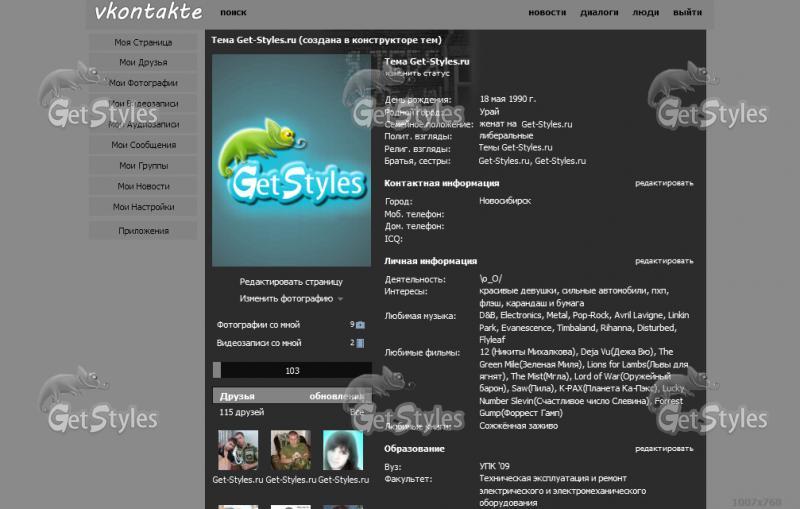Open the photo icon next to count 9

click(x=360, y=325)
